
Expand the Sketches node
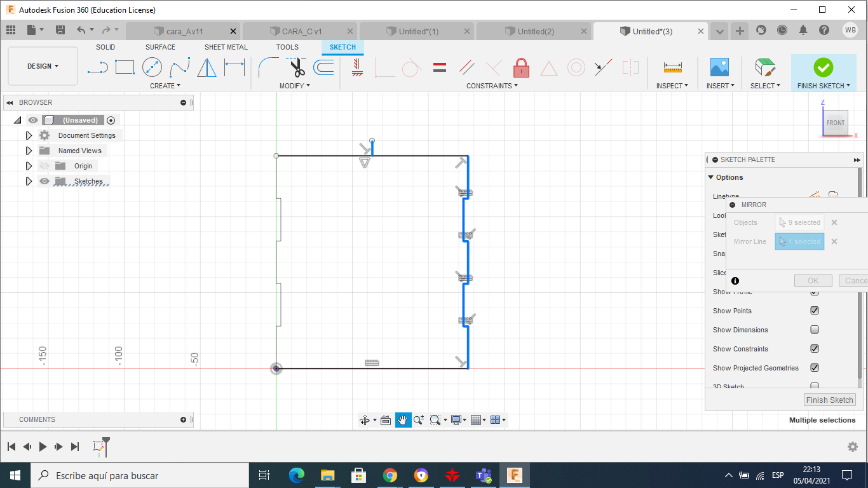(x=29, y=181)
